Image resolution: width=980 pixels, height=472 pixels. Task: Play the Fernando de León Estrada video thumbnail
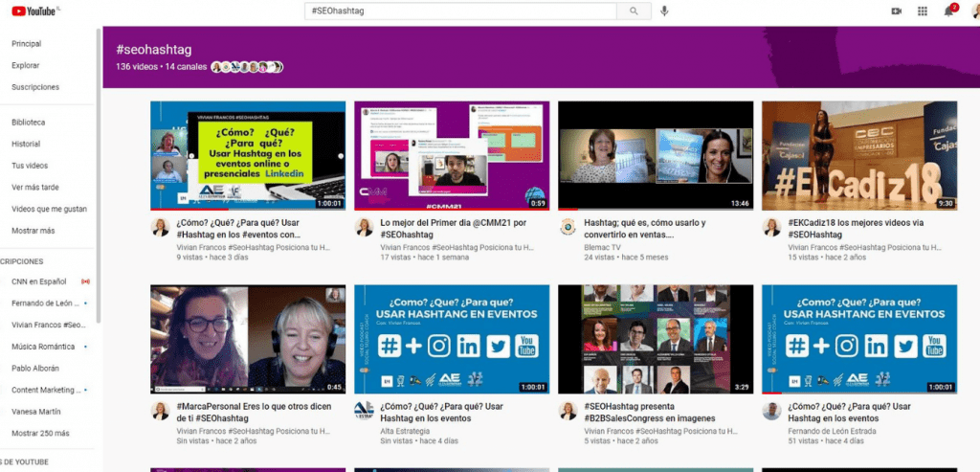pyautogui.click(x=859, y=340)
